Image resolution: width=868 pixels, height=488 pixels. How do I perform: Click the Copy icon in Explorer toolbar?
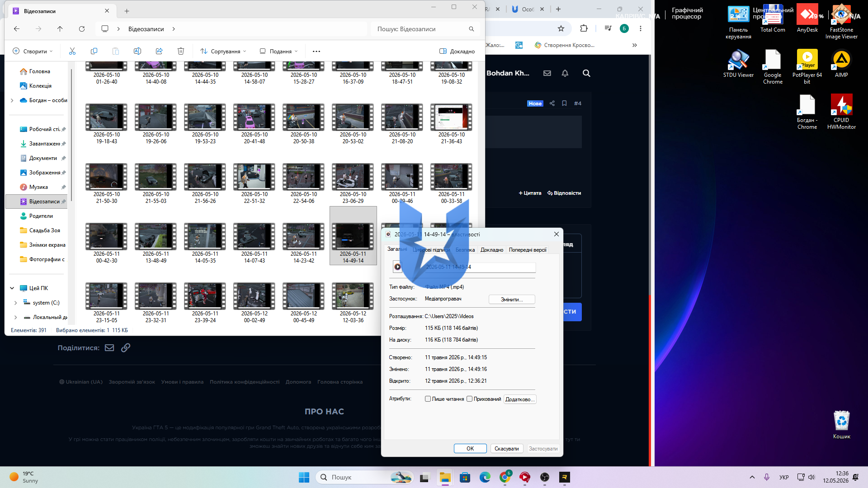coord(94,52)
